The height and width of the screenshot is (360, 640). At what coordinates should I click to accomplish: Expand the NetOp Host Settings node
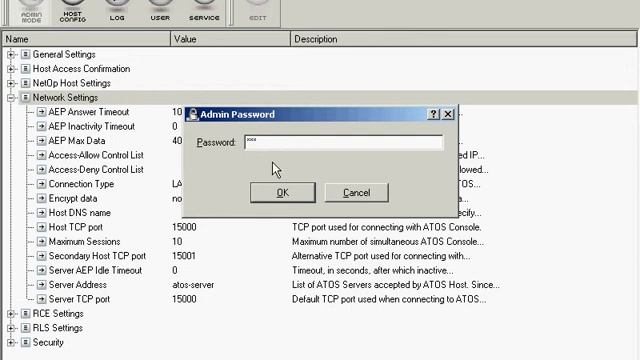[x=11, y=83]
